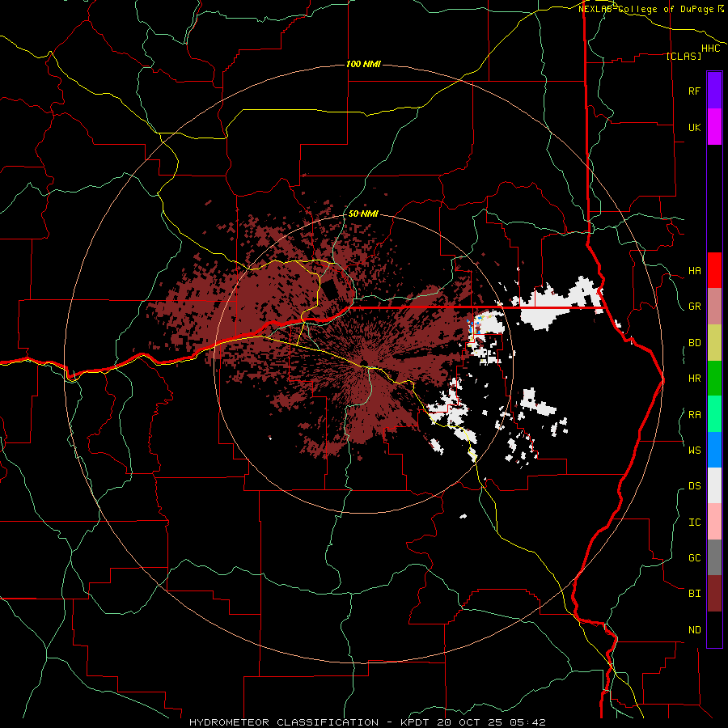
Task: Select the ND black legend swatch
Action: point(714,629)
